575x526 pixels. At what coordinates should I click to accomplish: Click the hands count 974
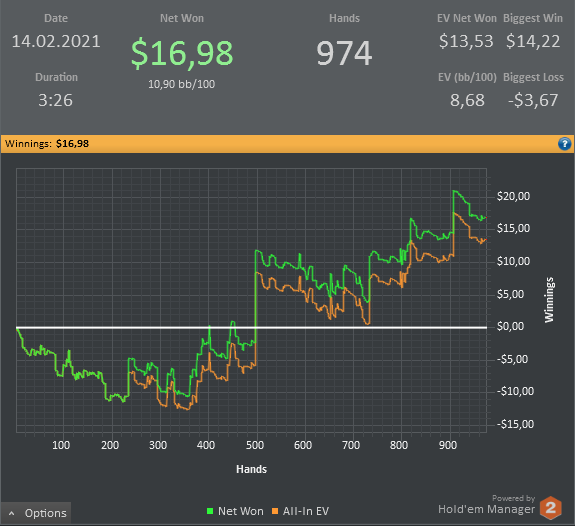tap(344, 53)
